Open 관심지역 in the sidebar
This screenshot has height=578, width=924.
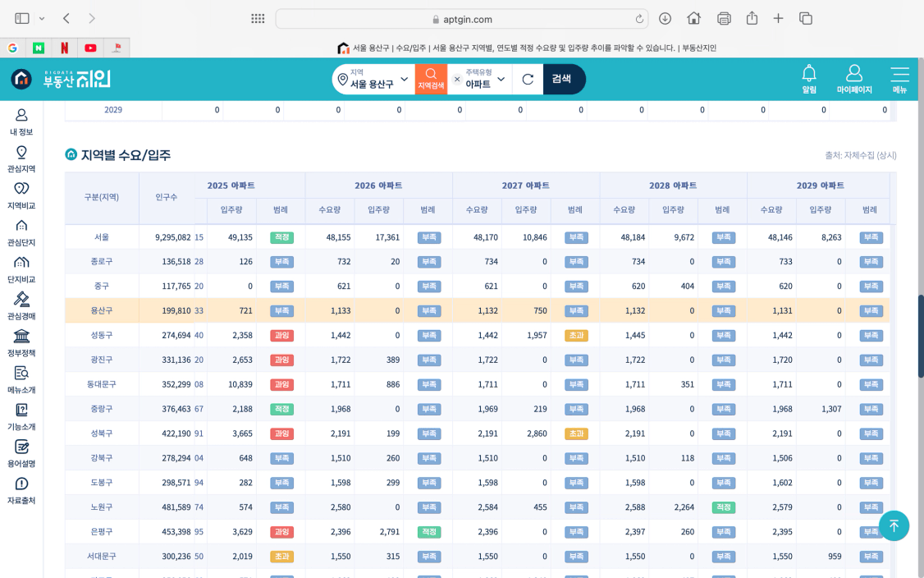pos(21,159)
